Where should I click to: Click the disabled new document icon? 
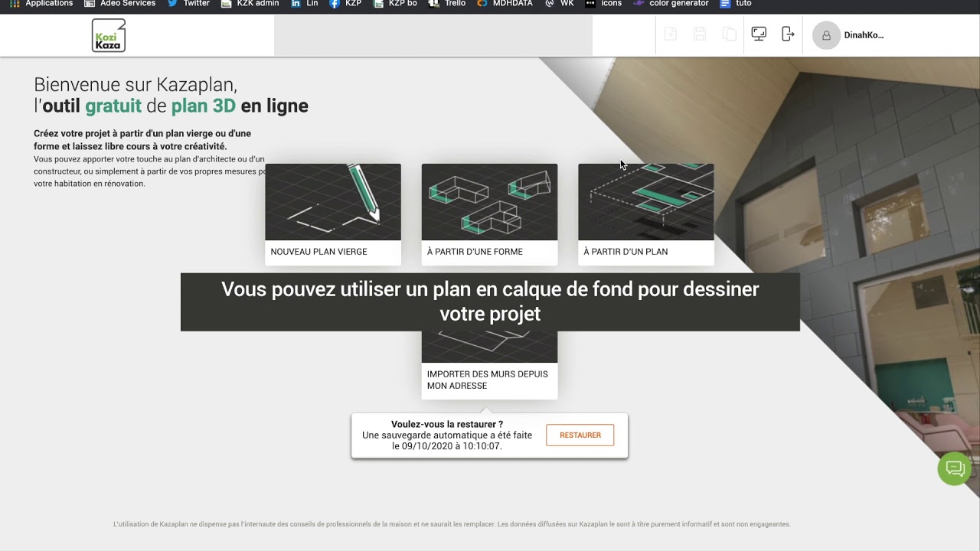671,34
